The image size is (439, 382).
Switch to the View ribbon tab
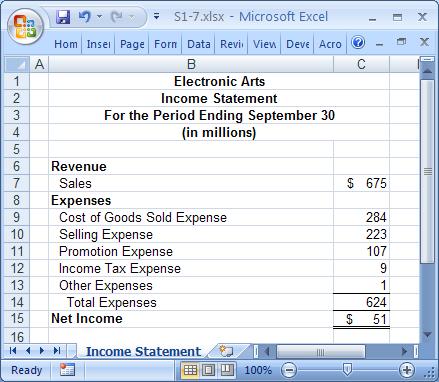point(264,44)
